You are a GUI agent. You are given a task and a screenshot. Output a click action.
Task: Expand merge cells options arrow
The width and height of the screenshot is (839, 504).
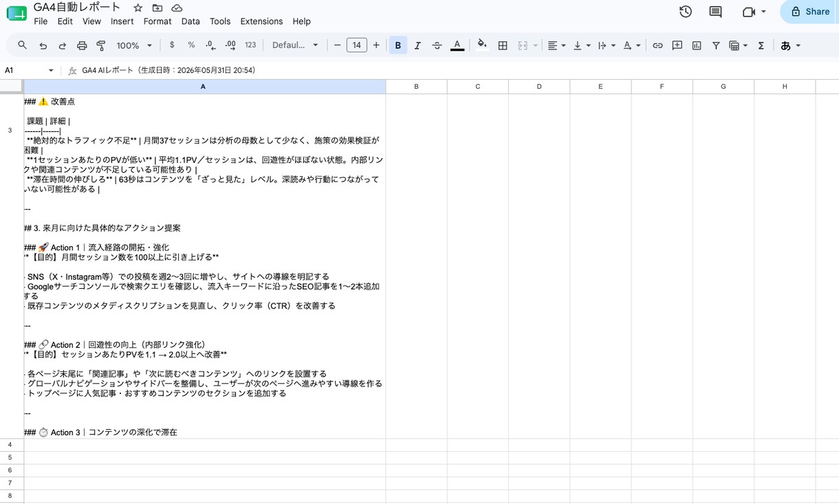tap(535, 45)
